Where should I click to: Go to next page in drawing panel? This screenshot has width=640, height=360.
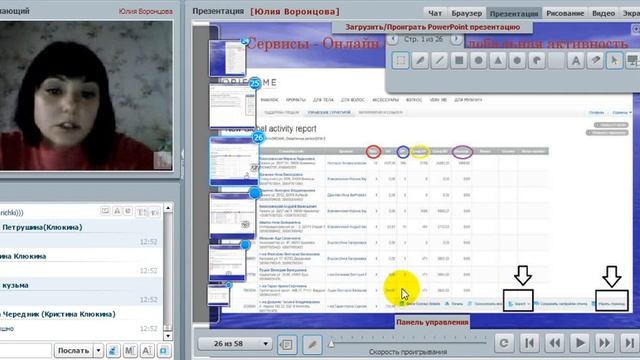456,39
